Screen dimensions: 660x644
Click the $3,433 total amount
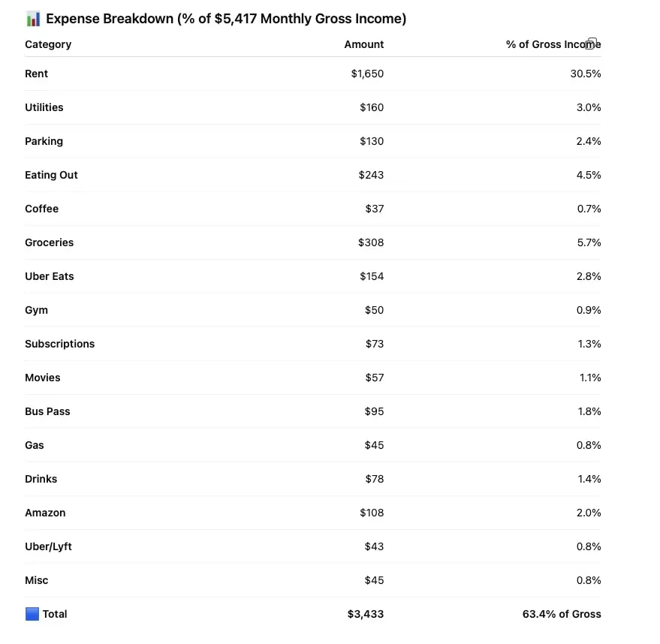[366, 614]
